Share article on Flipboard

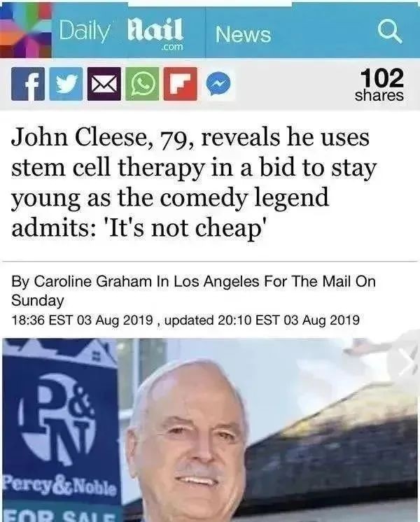180,84
